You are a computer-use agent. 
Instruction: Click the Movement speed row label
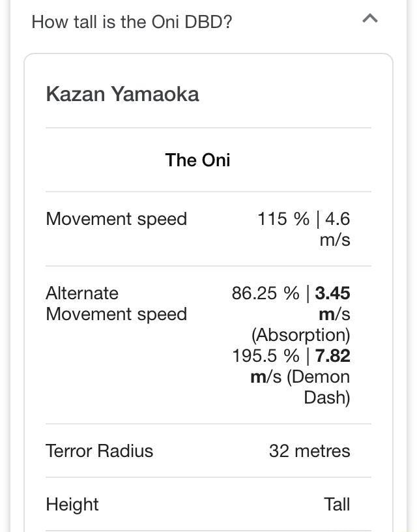(116, 218)
